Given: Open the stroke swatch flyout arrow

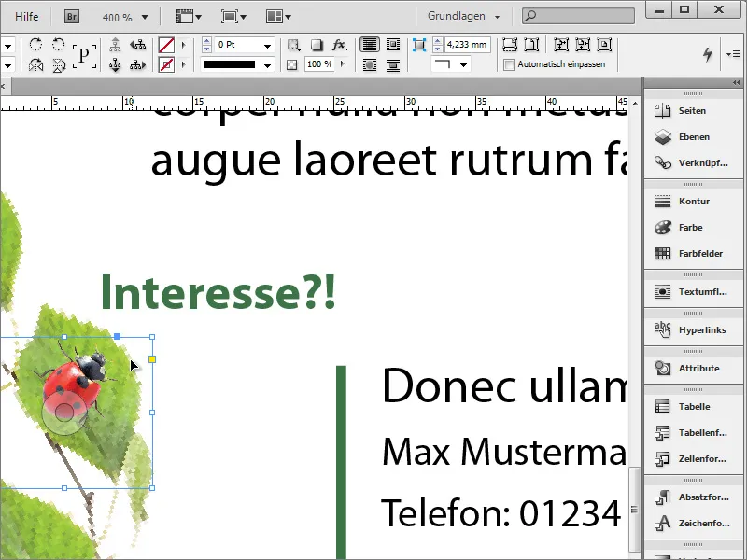Looking at the screenshot, I should (x=183, y=64).
